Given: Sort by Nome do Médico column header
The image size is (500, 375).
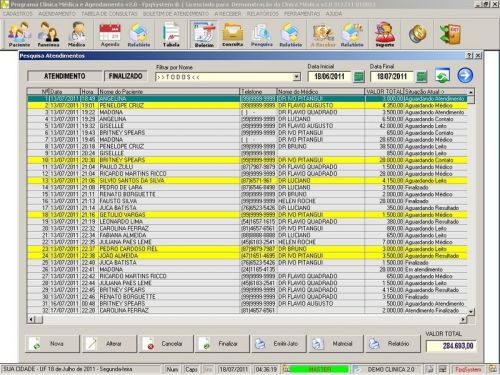Looking at the screenshot, I should click(321, 91).
